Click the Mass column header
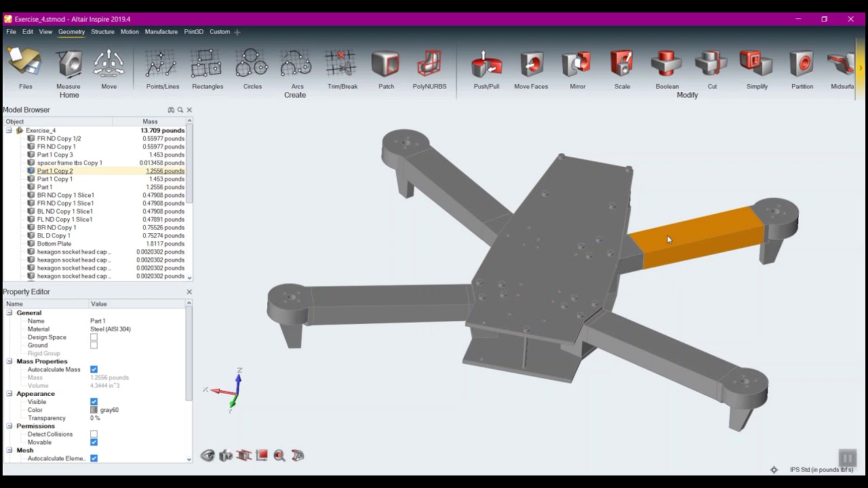 coord(150,121)
